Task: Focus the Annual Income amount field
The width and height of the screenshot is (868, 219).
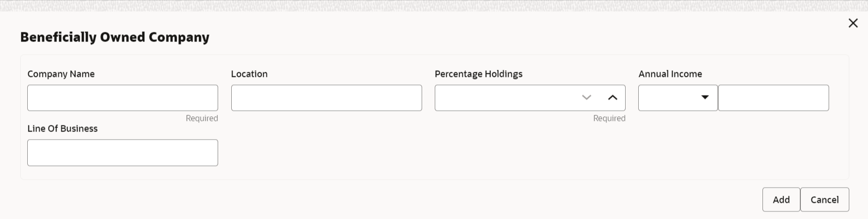Action: pos(773,98)
